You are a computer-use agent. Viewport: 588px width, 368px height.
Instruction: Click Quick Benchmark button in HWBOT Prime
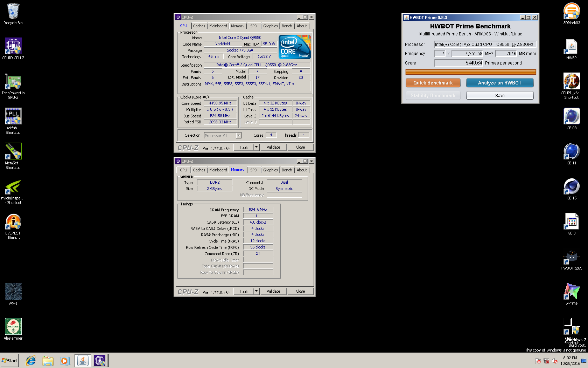pos(433,83)
